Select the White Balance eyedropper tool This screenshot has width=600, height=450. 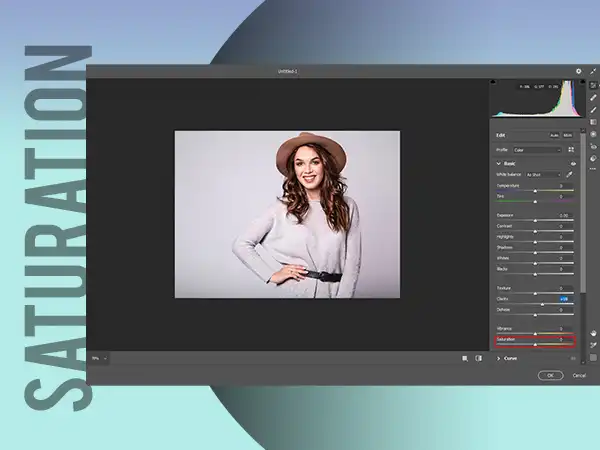[x=570, y=174]
